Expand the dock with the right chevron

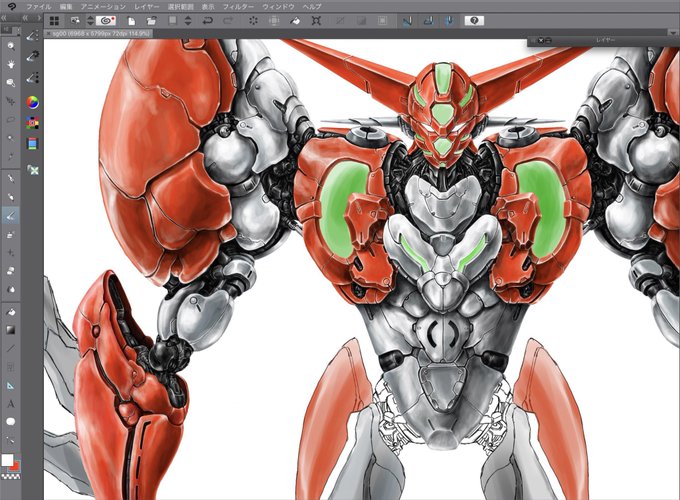pyautogui.click(x=39, y=18)
